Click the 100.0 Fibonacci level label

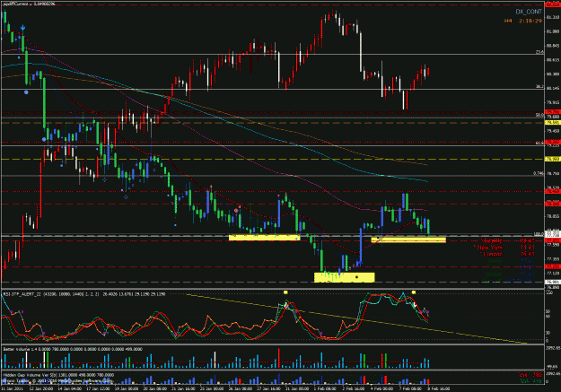tap(539, 234)
